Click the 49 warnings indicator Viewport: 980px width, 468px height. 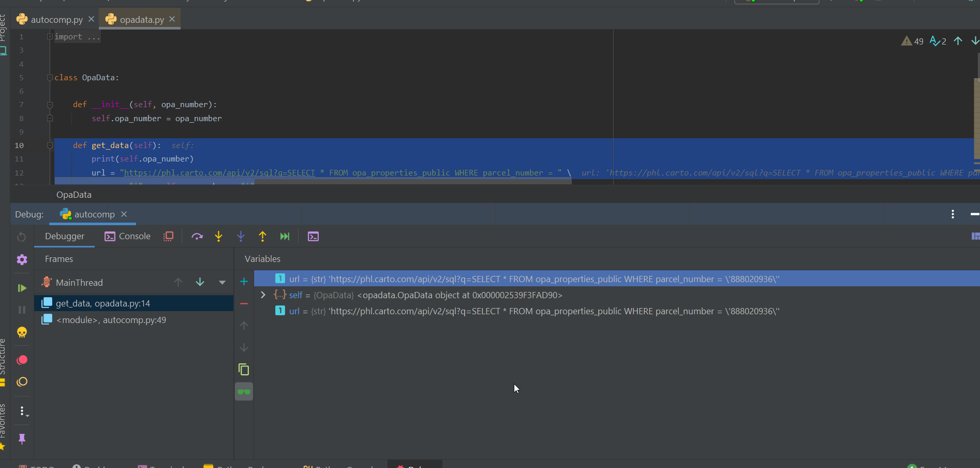(x=912, y=41)
